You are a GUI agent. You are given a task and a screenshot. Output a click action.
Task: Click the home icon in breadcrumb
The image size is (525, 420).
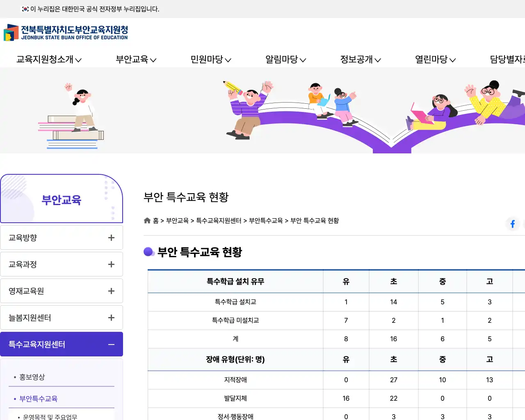click(147, 221)
